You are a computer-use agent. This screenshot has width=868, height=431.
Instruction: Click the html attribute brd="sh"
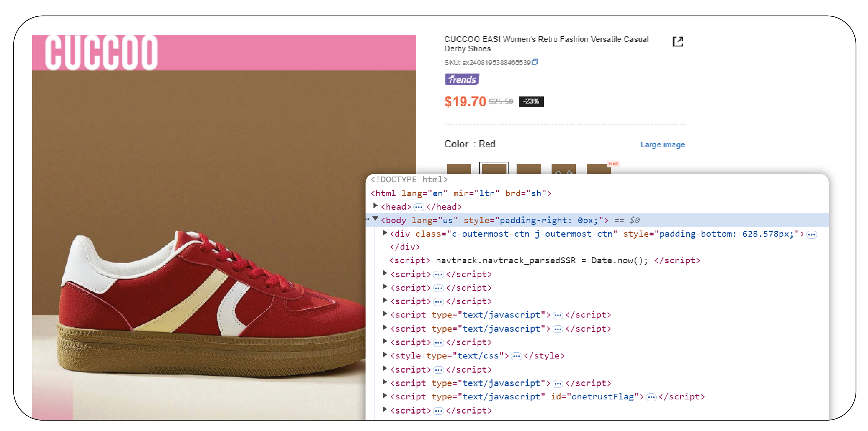(x=526, y=193)
